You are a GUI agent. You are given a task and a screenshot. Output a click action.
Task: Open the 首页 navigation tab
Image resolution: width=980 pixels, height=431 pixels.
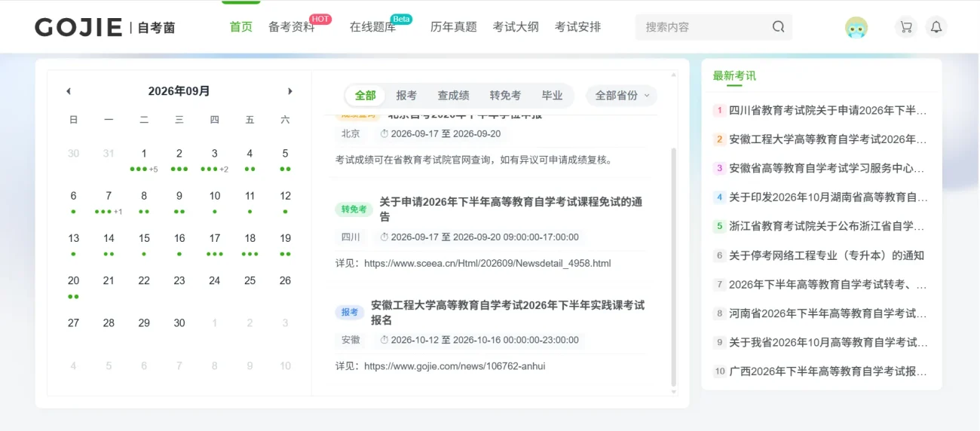241,27
